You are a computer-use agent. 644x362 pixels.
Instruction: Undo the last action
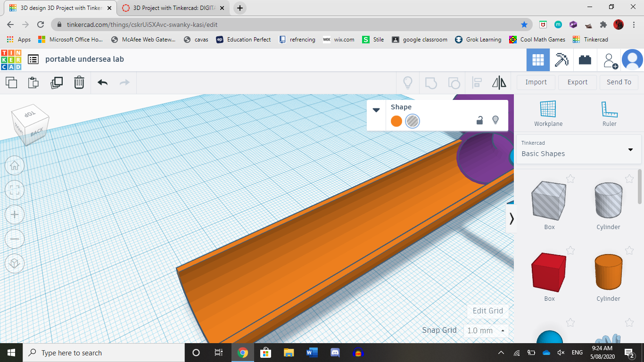pos(102,82)
